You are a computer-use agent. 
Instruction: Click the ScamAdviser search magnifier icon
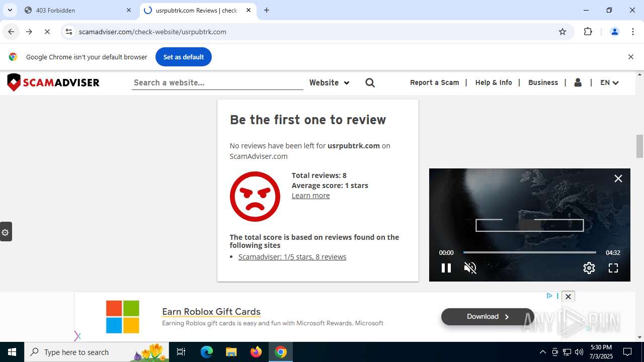(x=370, y=83)
